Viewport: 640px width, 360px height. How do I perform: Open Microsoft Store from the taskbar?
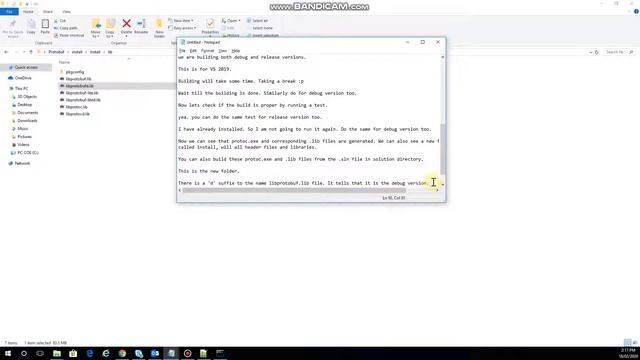pos(73,353)
